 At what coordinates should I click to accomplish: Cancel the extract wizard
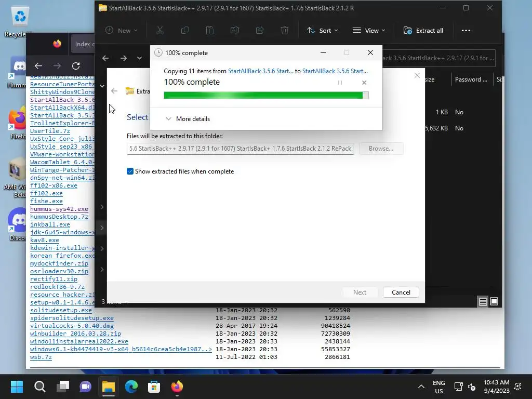[x=401, y=292]
